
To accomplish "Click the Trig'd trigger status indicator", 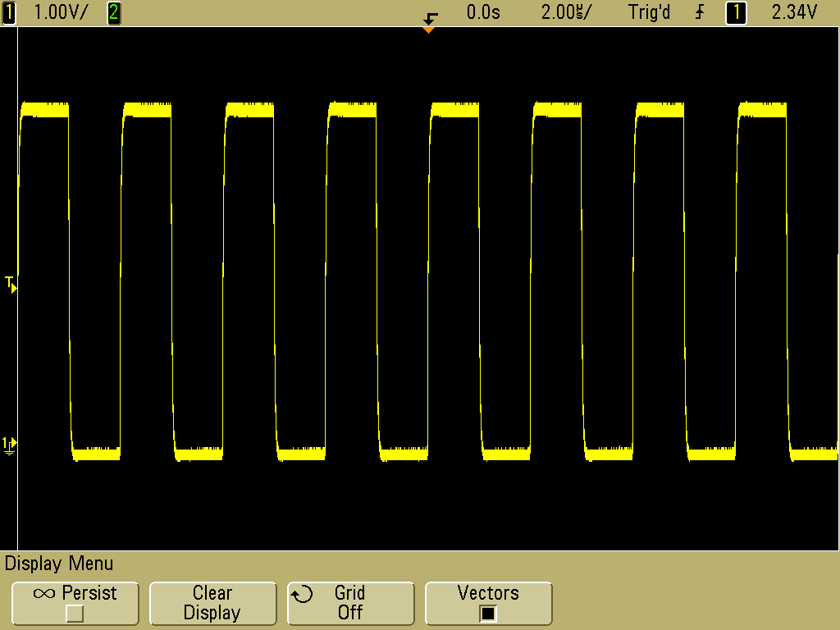I will 649,12.
